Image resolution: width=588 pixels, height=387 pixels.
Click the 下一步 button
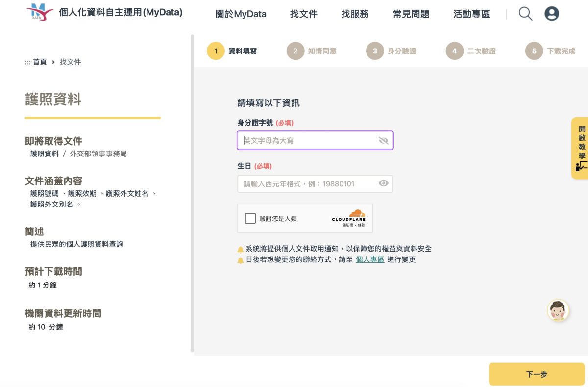pos(537,374)
